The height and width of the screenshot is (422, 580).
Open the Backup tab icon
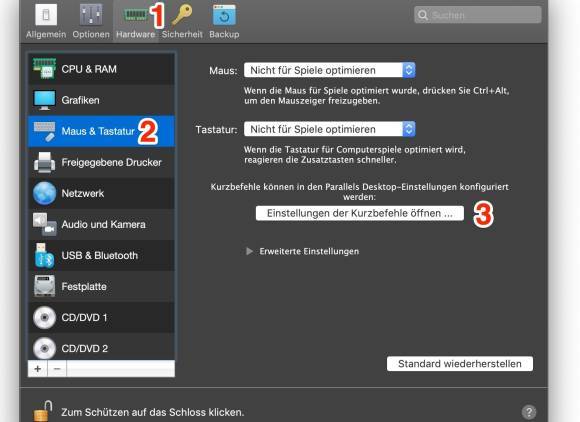click(x=224, y=16)
